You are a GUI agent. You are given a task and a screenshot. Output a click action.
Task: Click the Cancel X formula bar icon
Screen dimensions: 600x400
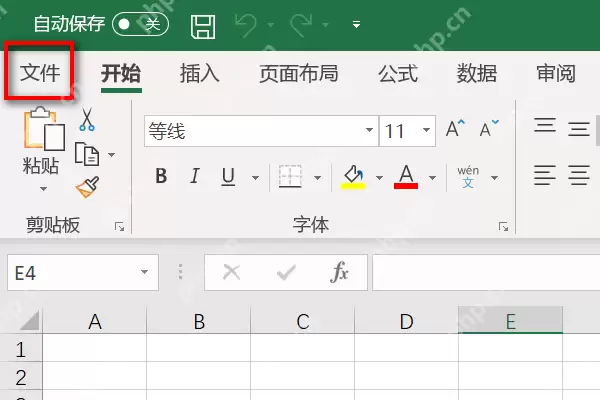pyautogui.click(x=232, y=273)
